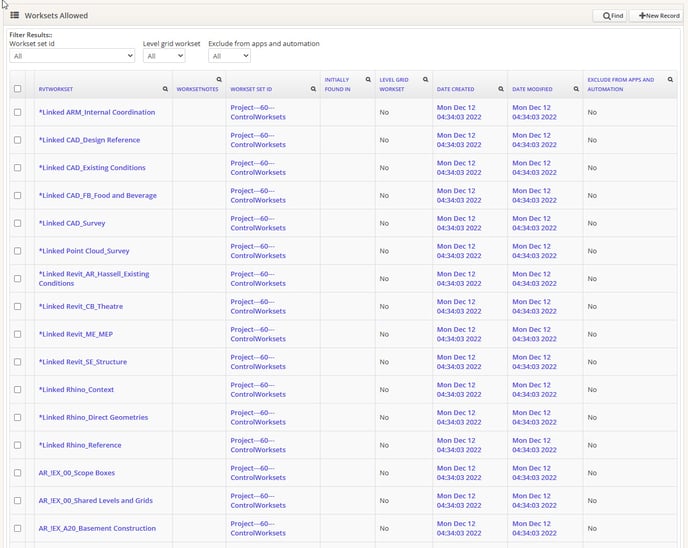Open the *Linked Rhino_Direct Geometries record
This screenshot has width=688, height=548.
(x=93, y=417)
